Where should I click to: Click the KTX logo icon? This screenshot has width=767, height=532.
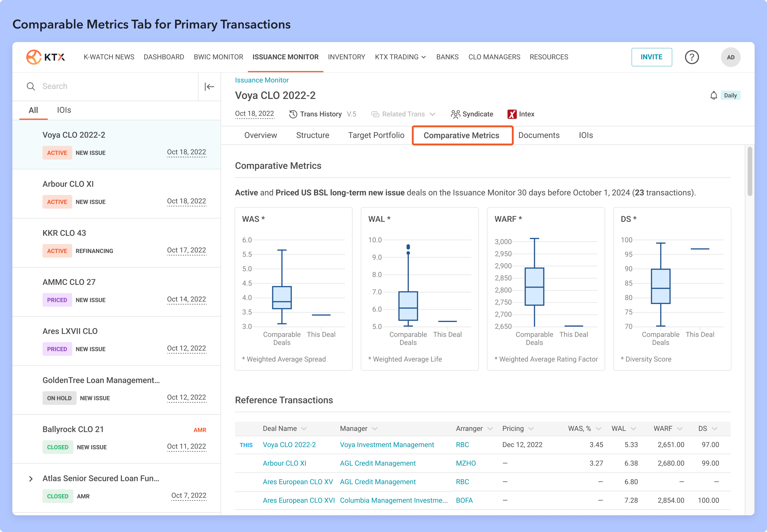coord(34,57)
